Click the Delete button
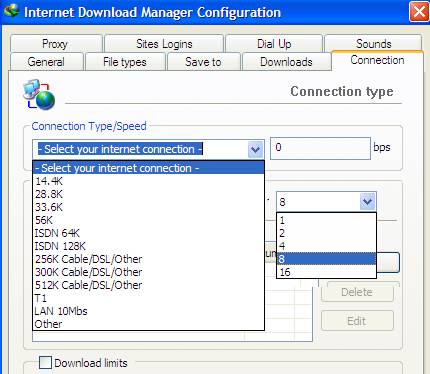The image size is (430, 374). pos(357,292)
